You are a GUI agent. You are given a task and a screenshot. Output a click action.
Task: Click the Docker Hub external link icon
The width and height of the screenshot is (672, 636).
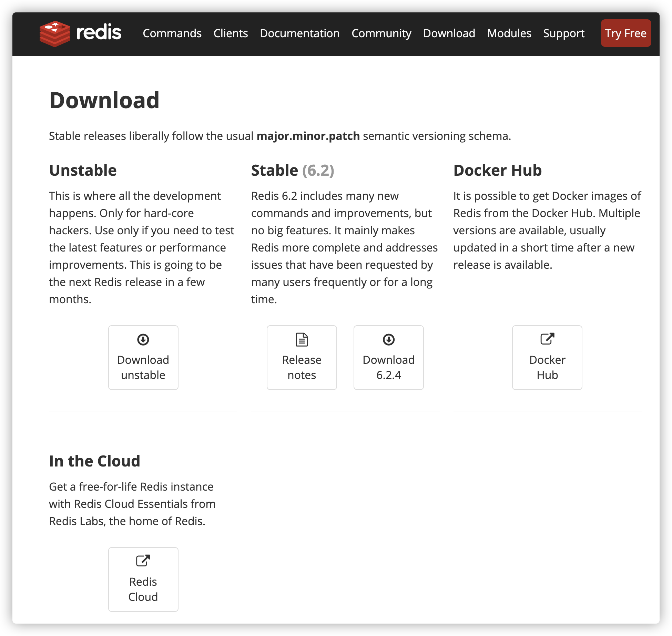click(547, 339)
